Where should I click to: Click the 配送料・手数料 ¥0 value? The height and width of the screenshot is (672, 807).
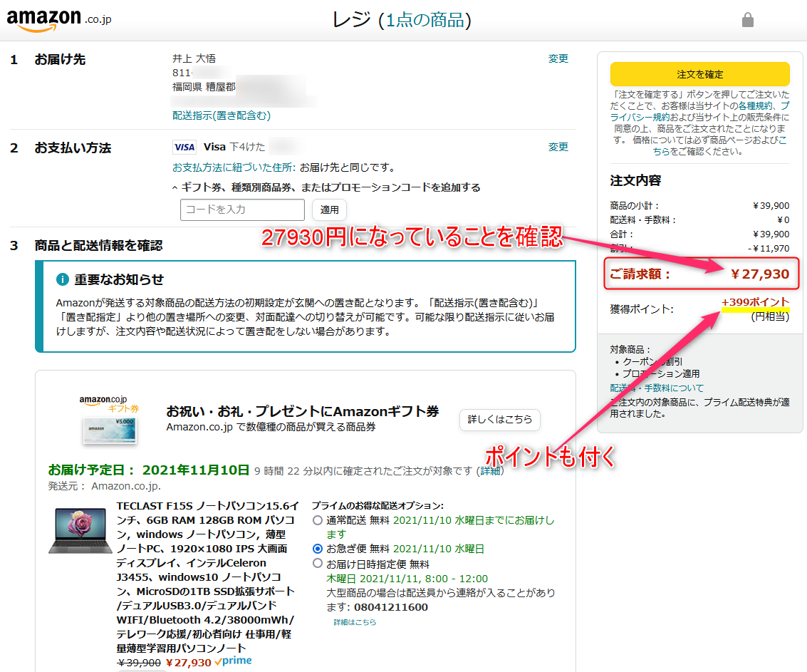point(783,220)
